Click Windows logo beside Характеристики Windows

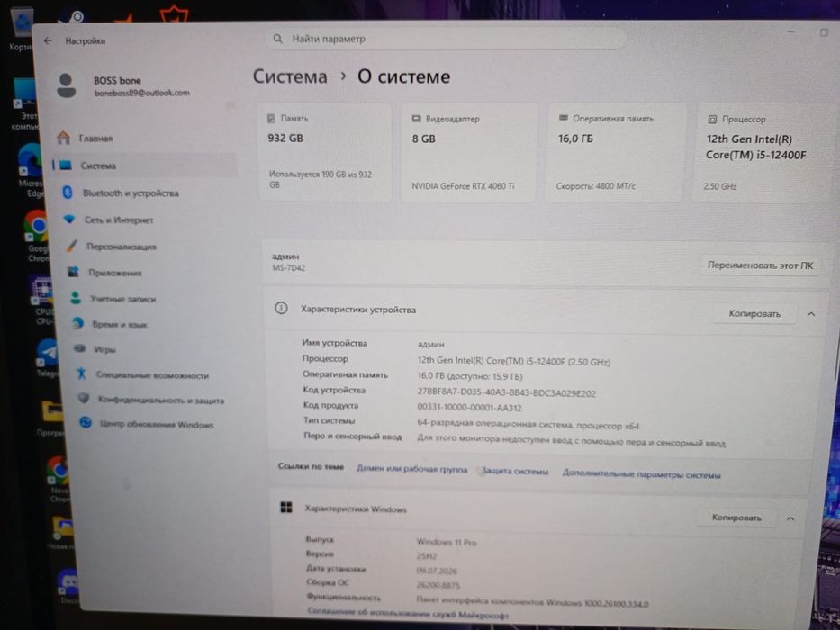tap(286, 507)
